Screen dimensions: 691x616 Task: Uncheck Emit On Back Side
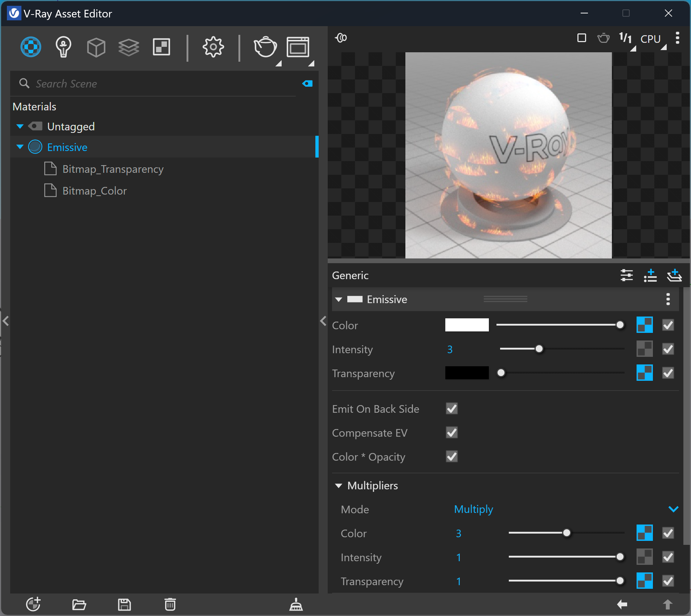click(452, 408)
